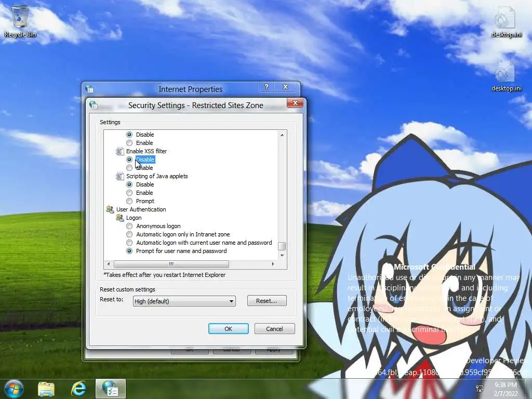The width and height of the screenshot is (532, 399).
Task: Click the "Enable XSS filter" label
Action: [x=147, y=151]
